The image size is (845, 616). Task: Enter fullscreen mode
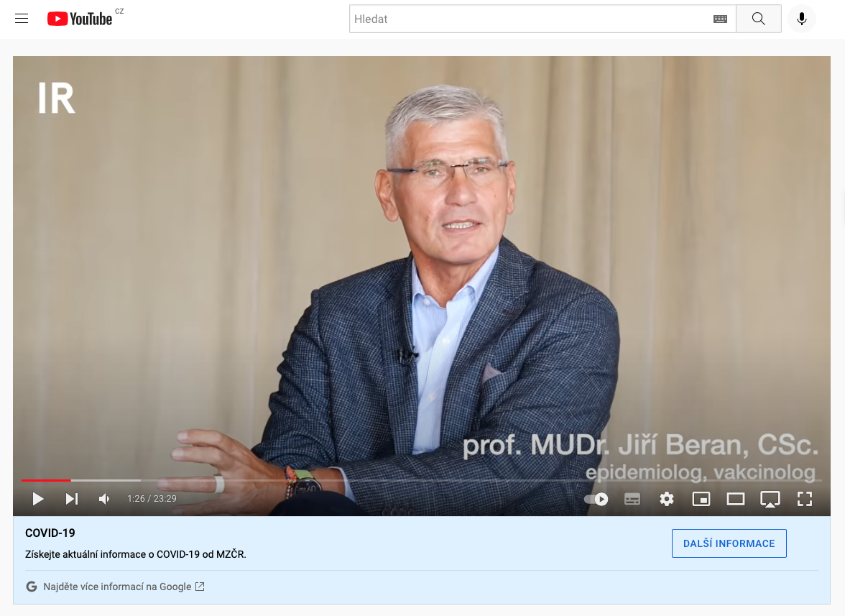805,498
